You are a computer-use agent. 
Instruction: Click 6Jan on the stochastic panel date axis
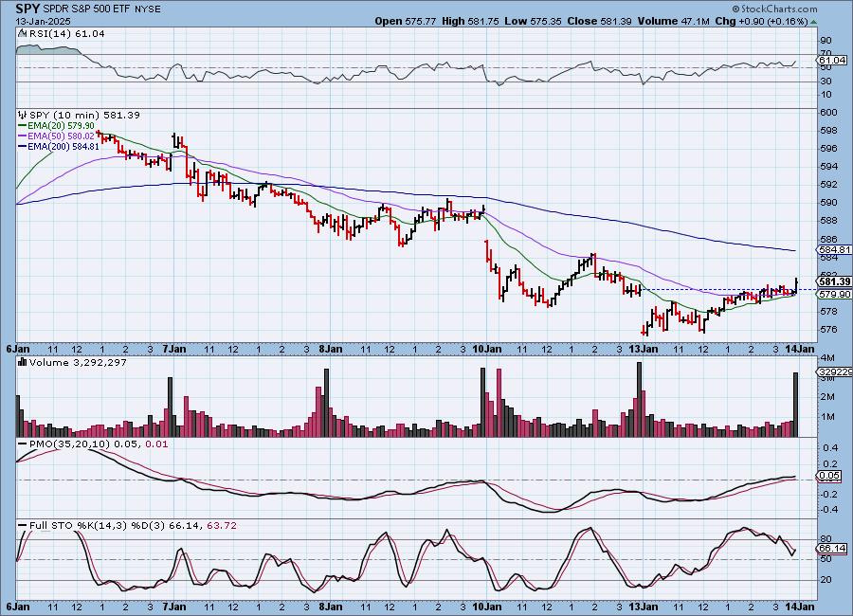[x=18, y=607]
